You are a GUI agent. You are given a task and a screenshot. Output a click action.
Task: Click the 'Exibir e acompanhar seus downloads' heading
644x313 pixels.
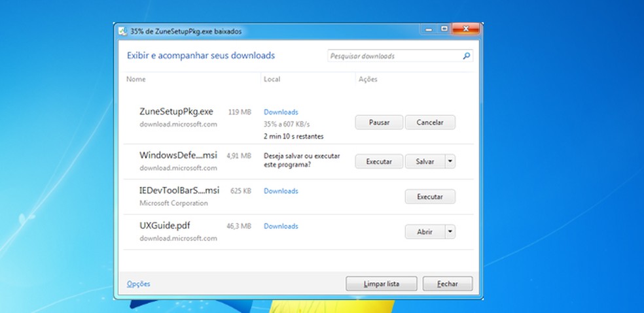(x=201, y=56)
